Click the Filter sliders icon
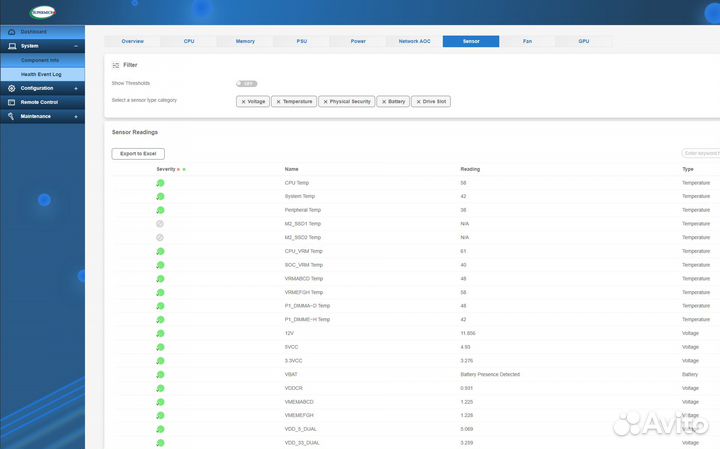Image resolution: width=720 pixels, height=449 pixels. (116, 65)
